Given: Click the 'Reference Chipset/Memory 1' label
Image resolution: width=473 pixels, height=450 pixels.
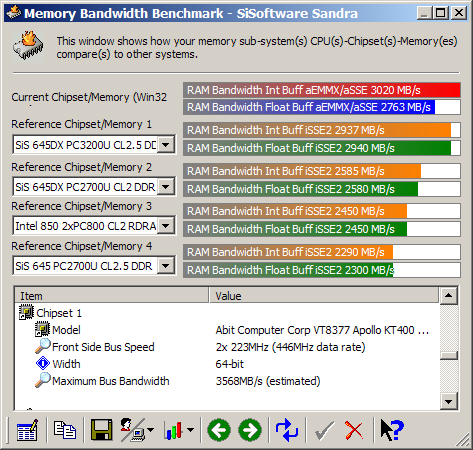Looking at the screenshot, I should pos(81,124).
